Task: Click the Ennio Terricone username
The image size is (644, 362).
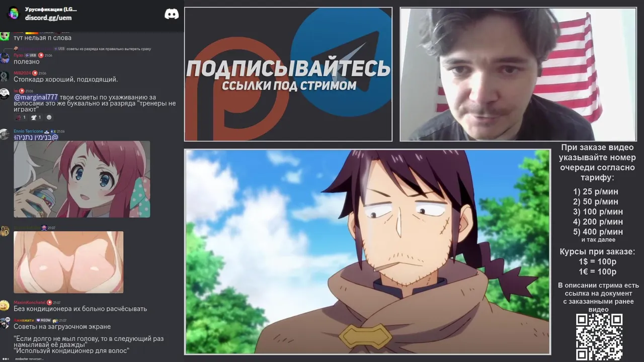Action: 28,131
